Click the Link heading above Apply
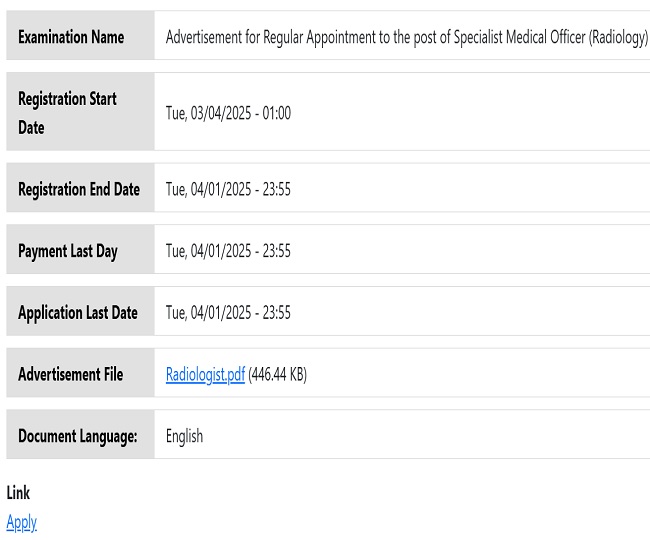 point(18,493)
